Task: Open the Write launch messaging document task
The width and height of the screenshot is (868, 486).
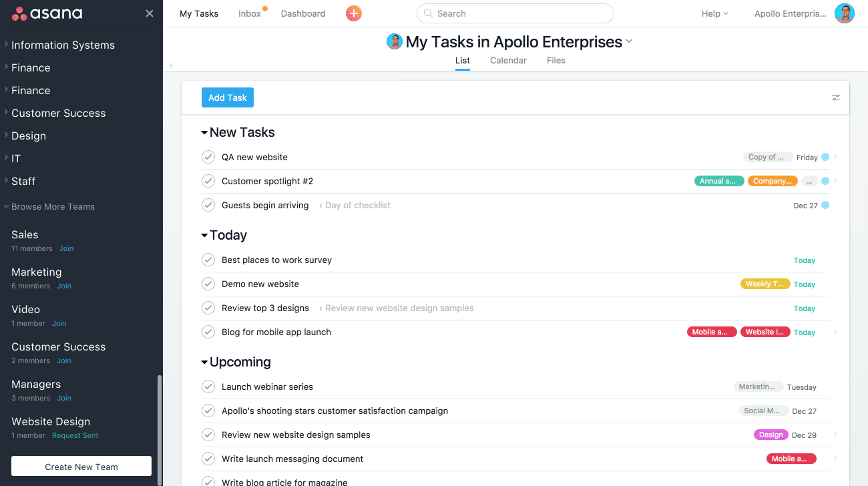Action: point(292,459)
